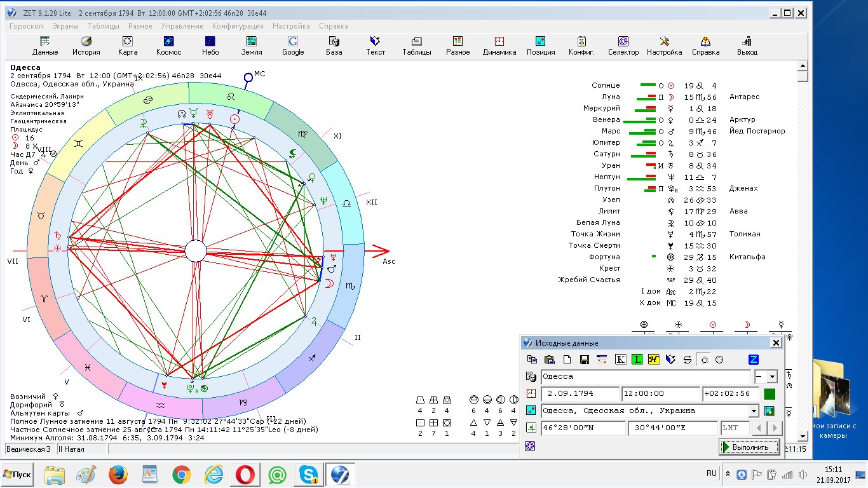
Task: Open the Управление menu
Action: click(182, 26)
